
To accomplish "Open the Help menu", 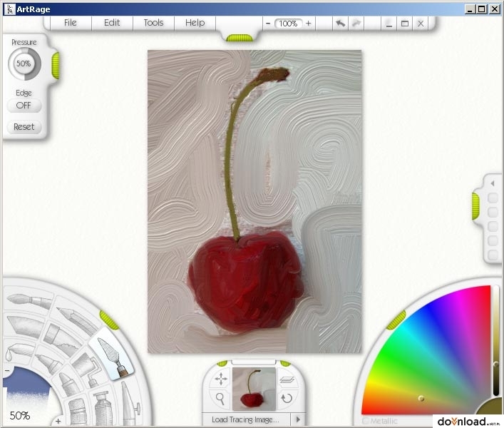I will 195,23.
